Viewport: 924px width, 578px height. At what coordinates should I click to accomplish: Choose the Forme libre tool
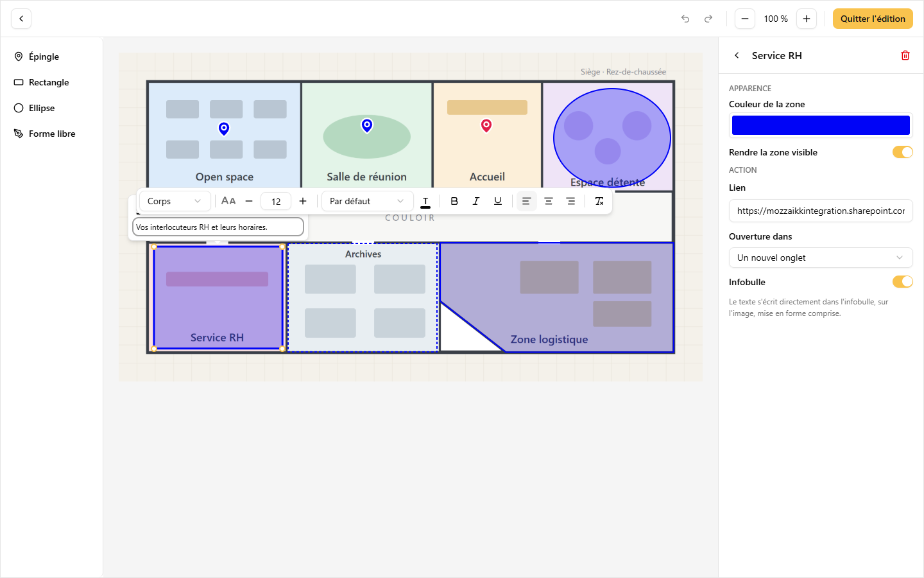[x=51, y=134]
